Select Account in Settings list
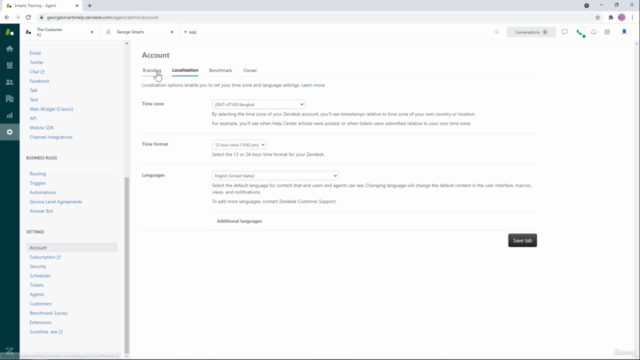640x360 pixels. (72, 248)
